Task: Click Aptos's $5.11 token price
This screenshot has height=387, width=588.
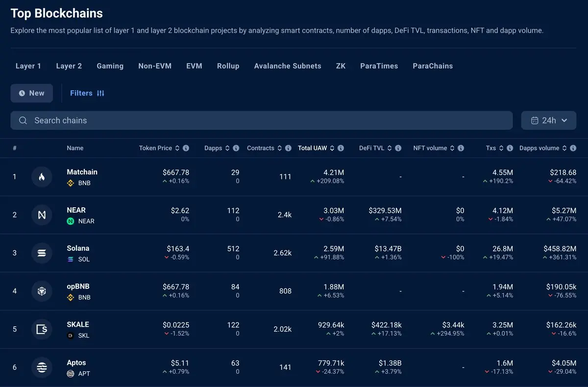Action: coord(180,363)
